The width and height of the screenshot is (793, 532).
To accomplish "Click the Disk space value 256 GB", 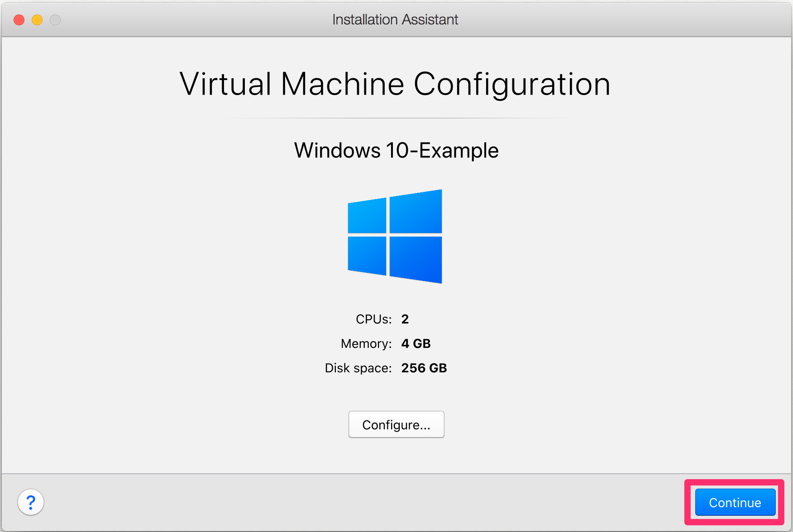I will (424, 368).
